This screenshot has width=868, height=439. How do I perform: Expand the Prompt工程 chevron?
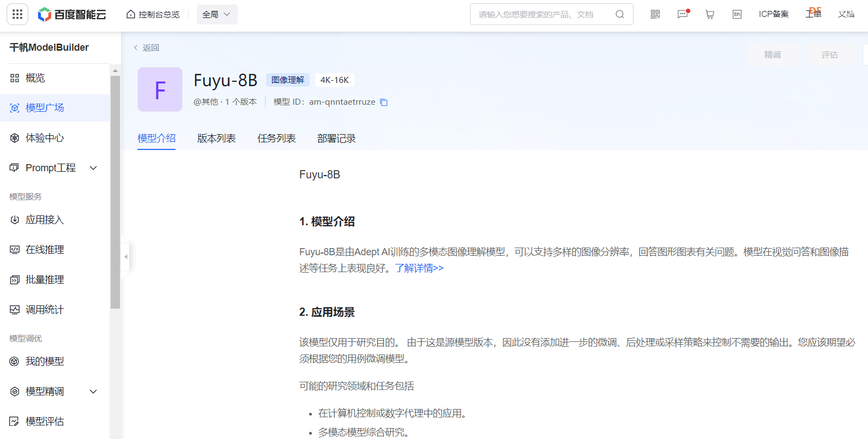(93, 168)
